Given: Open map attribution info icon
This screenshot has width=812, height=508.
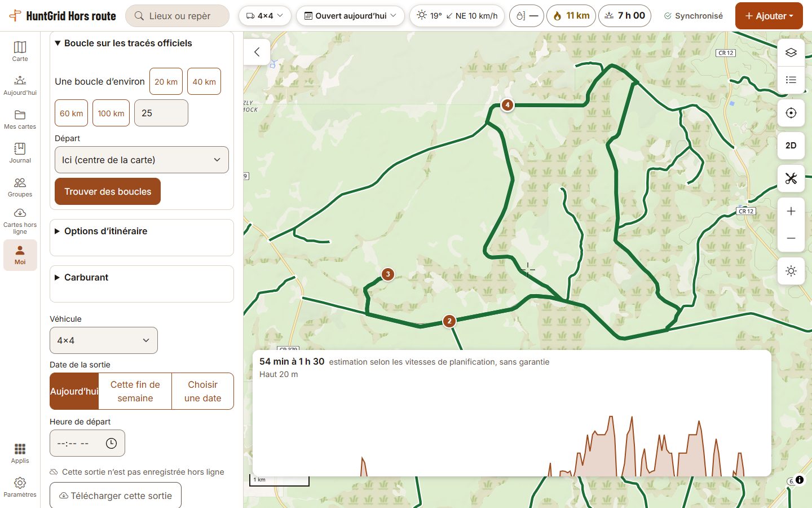Looking at the screenshot, I should (x=800, y=480).
